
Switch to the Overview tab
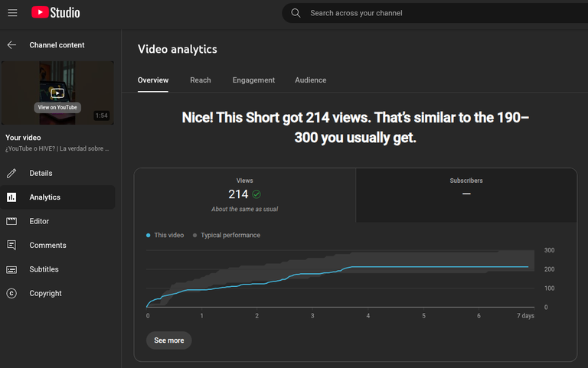coord(153,80)
